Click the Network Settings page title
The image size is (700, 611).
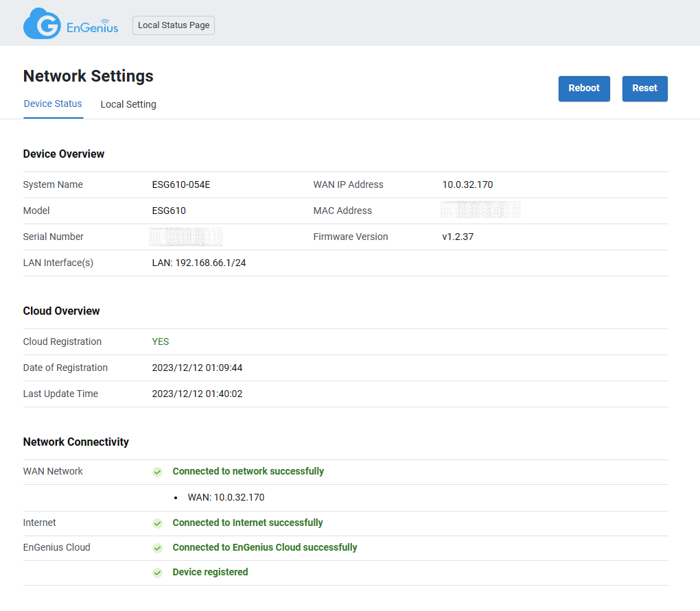point(89,76)
